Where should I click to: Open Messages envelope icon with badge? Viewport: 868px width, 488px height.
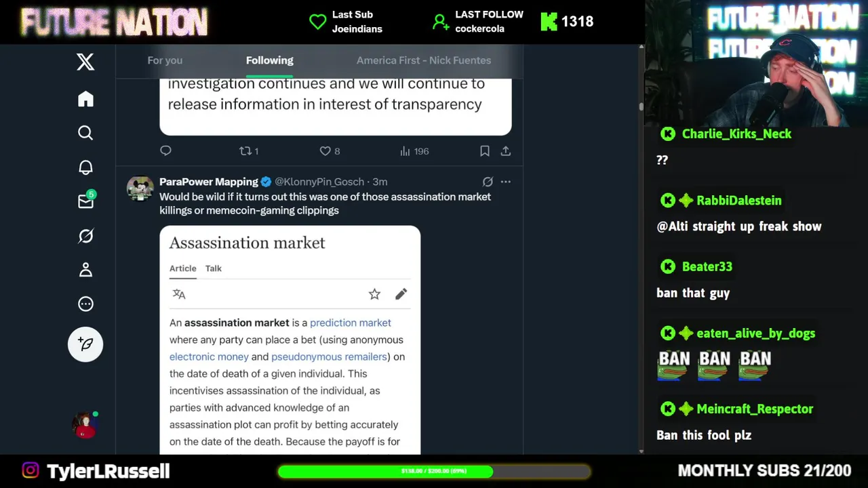(x=86, y=201)
